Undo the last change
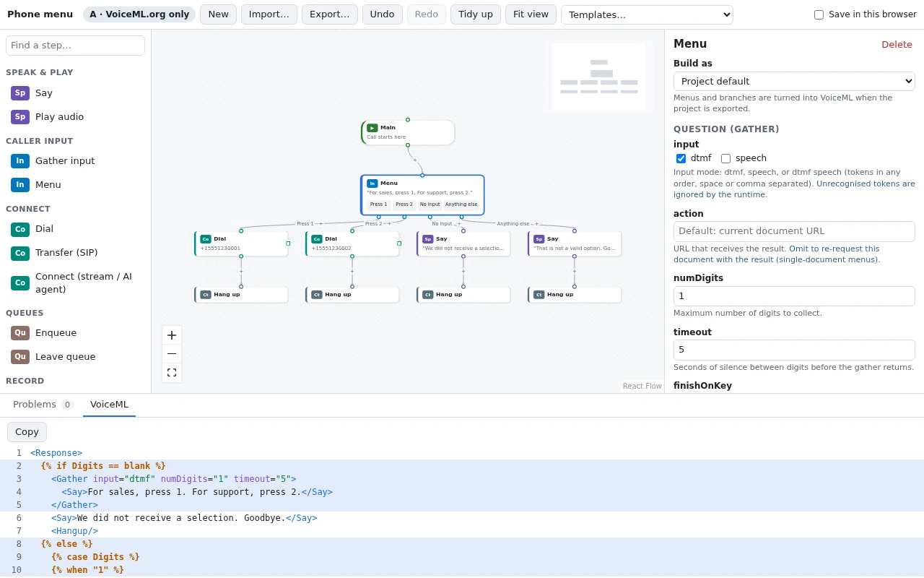Screen dimensions: 924x578 click(383, 14)
